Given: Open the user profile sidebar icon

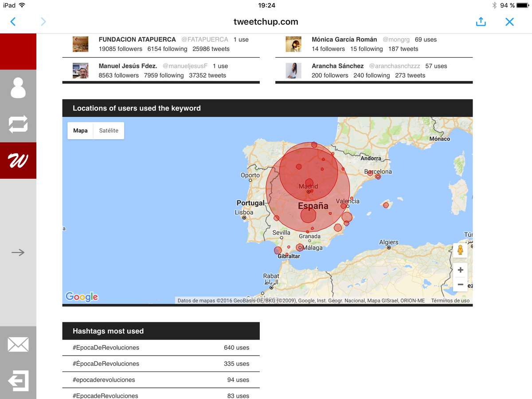Looking at the screenshot, I should click(18, 88).
